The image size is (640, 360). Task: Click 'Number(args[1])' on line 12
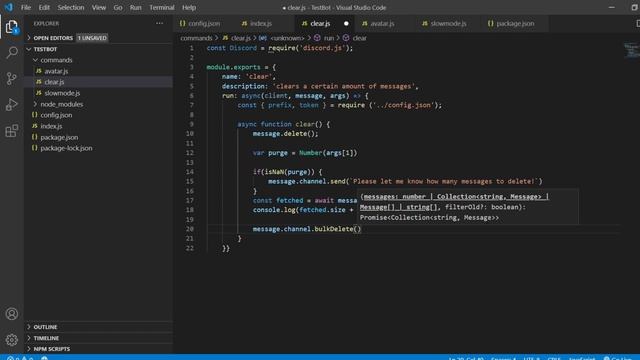tap(328, 153)
